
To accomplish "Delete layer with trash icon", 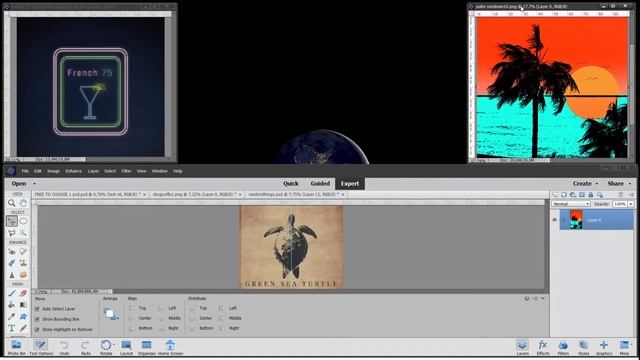I will click(x=620, y=195).
